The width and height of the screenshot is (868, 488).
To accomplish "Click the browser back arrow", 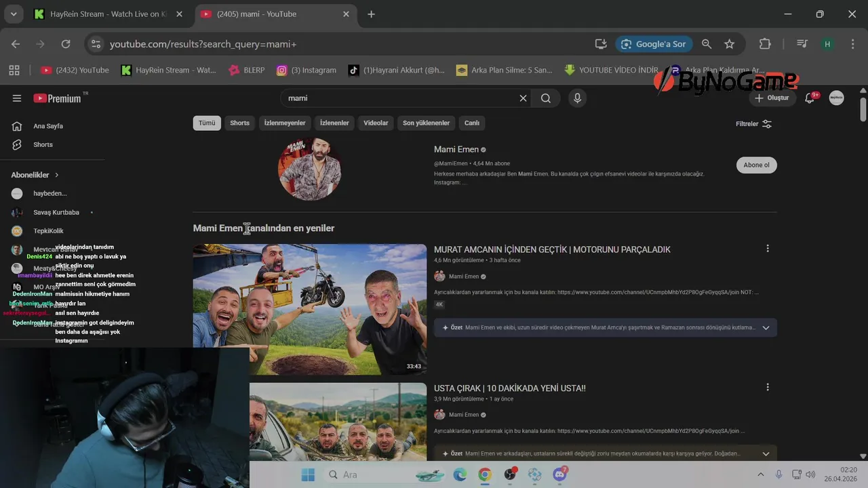I will [16, 44].
